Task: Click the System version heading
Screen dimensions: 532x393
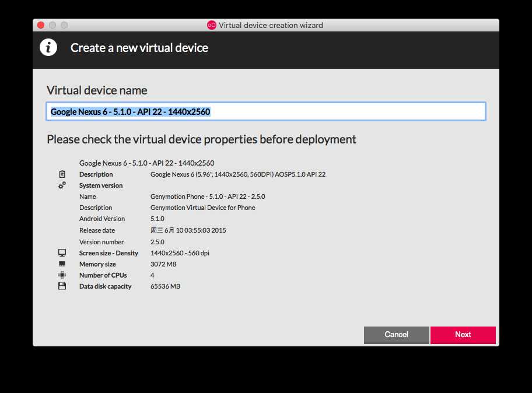Action: click(x=101, y=185)
